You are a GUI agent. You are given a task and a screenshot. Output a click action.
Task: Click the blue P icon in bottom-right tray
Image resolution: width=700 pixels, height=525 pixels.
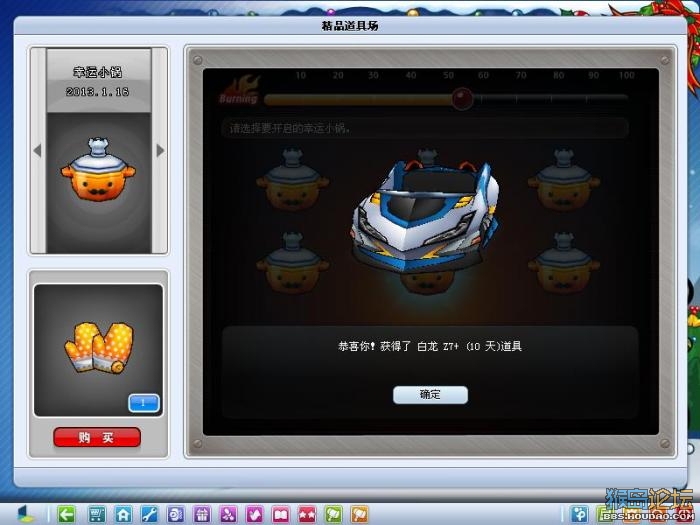[580, 515]
